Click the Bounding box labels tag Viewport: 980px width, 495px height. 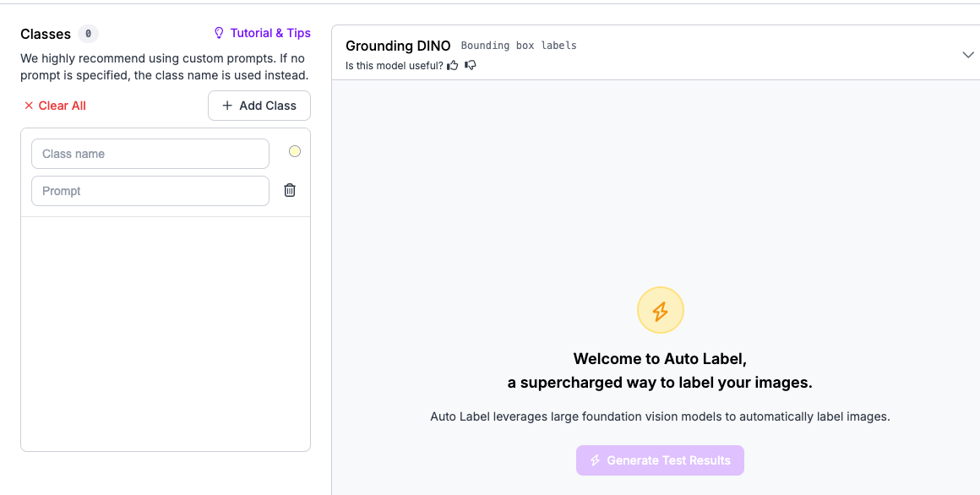[x=519, y=46]
